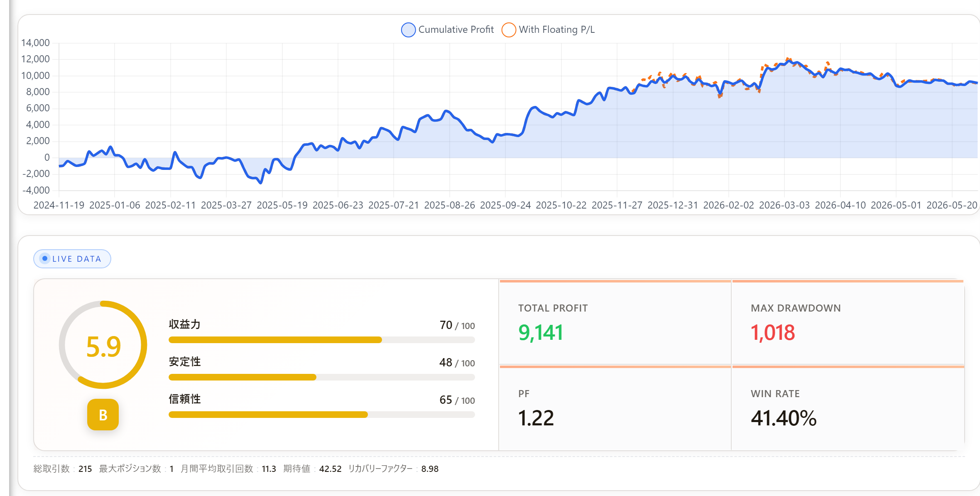Click the リカバリーファクター value 8.98
Screen dimensions: 980x496
coord(430,469)
